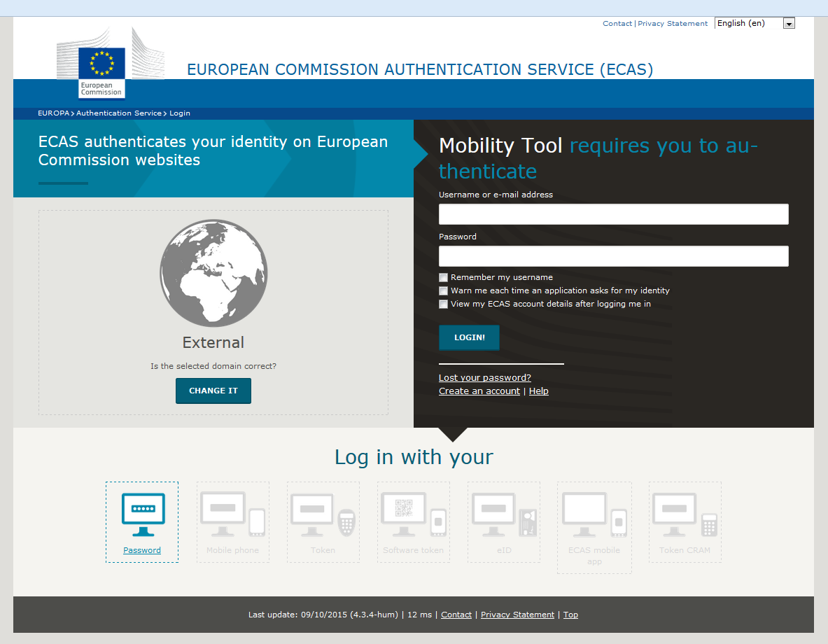Image resolution: width=828 pixels, height=644 pixels.
Task: Jump to Top via footer link
Action: pyautogui.click(x=570, y=615)
